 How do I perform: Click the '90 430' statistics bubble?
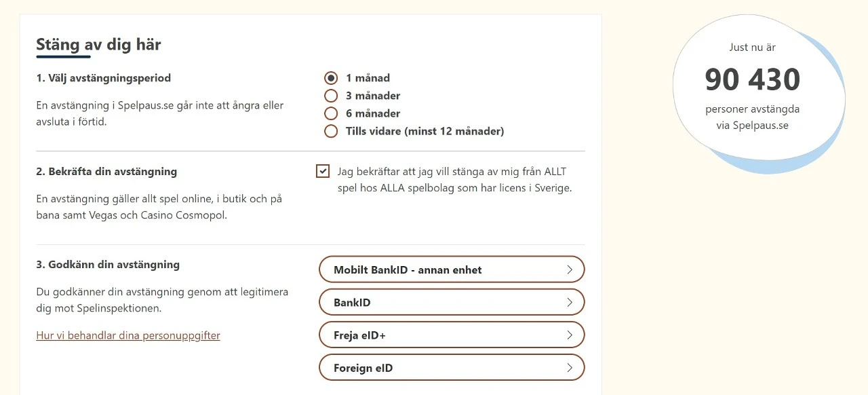(x=753, y=79)
